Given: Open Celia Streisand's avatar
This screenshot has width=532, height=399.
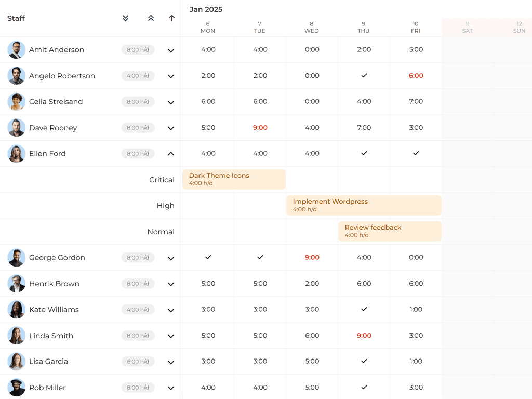Looking at the screenshot, I should point(16,101).
